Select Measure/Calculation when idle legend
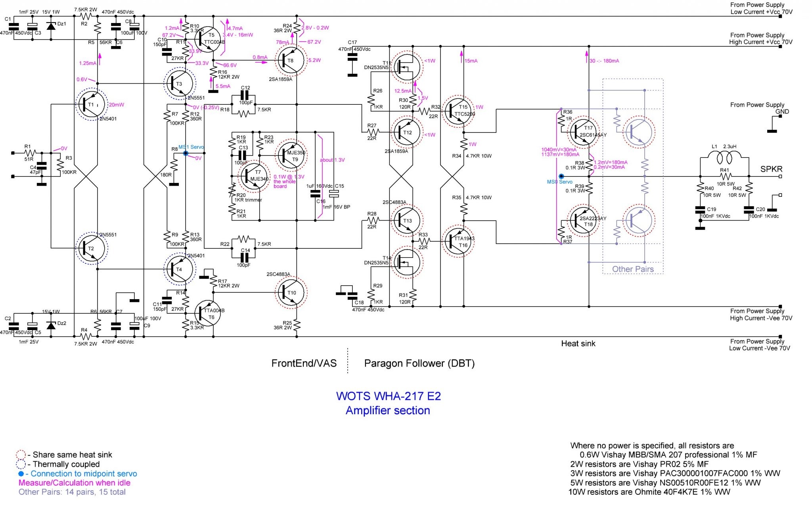 (x=75, y=483)
